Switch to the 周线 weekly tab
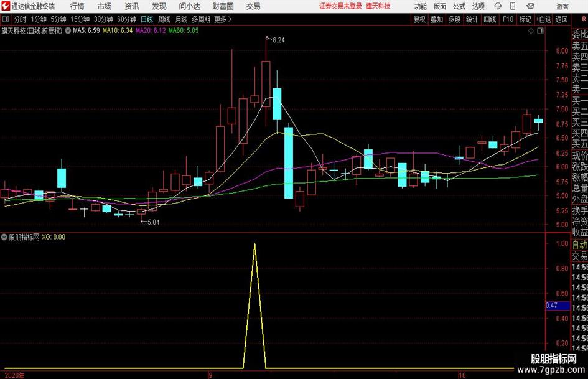The width and height of the screenshot is (588, 379). [164, 19]
